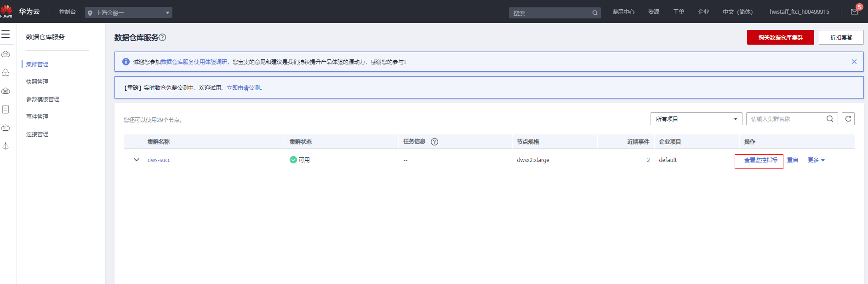Click the search magnifier in the top bar

coord(595,13)
